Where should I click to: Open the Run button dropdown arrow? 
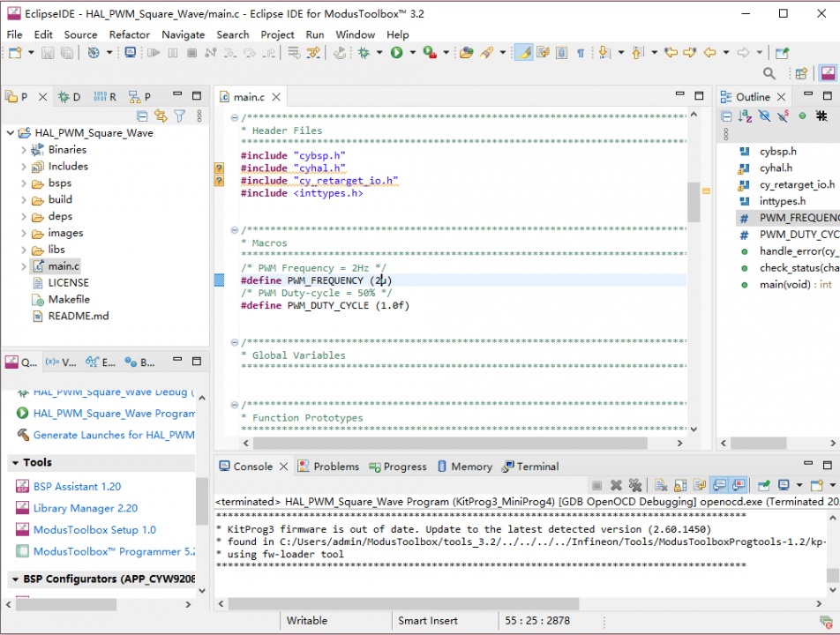[x=413, y=52]
